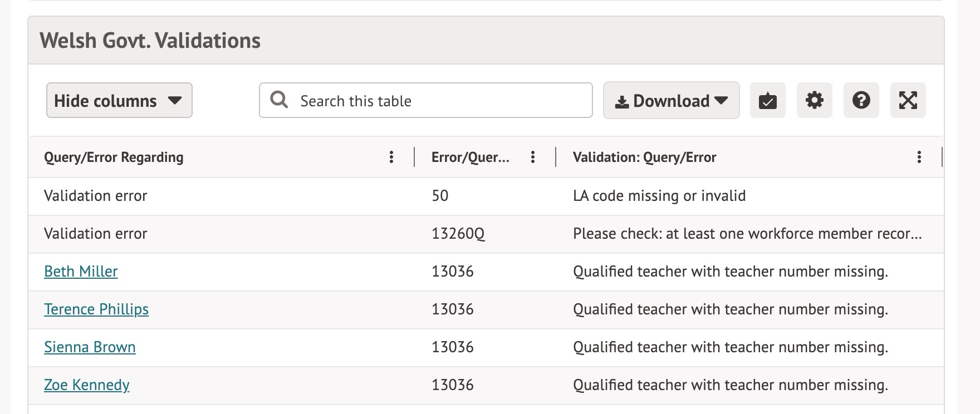Viewport: 980px width, 414px height.
Task: Expand table to fullscreen
Action: coord(908,101)
